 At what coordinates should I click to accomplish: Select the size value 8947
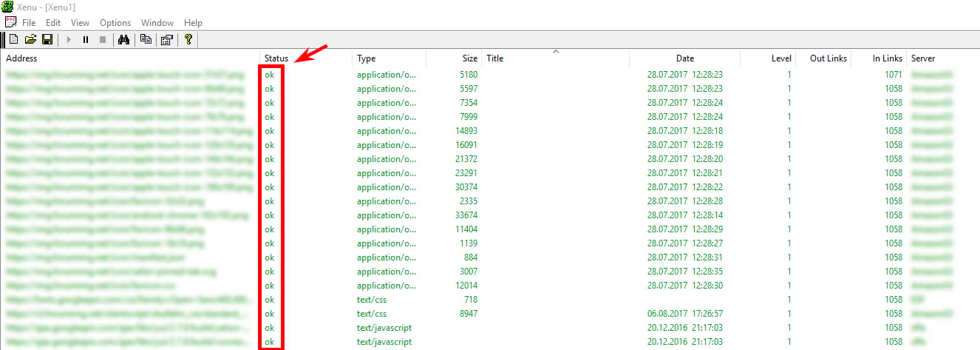click(469, 314)
